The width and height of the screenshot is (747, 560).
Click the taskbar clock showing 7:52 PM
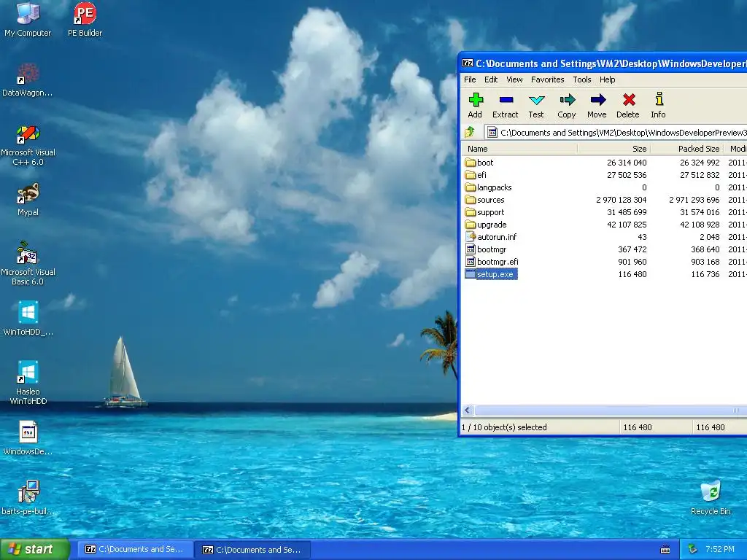coord(719,549)
